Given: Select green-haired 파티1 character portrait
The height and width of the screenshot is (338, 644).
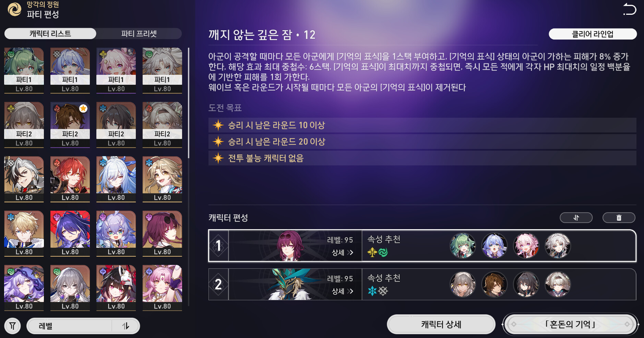Looking at the screenshot, I should point(24,70).
